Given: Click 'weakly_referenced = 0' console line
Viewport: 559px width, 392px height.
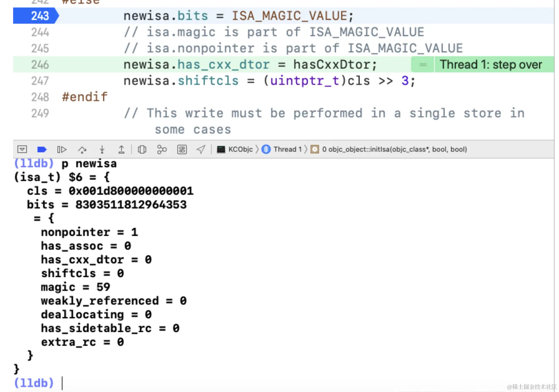Looking at the screenshot, I should tap(114, 301).
